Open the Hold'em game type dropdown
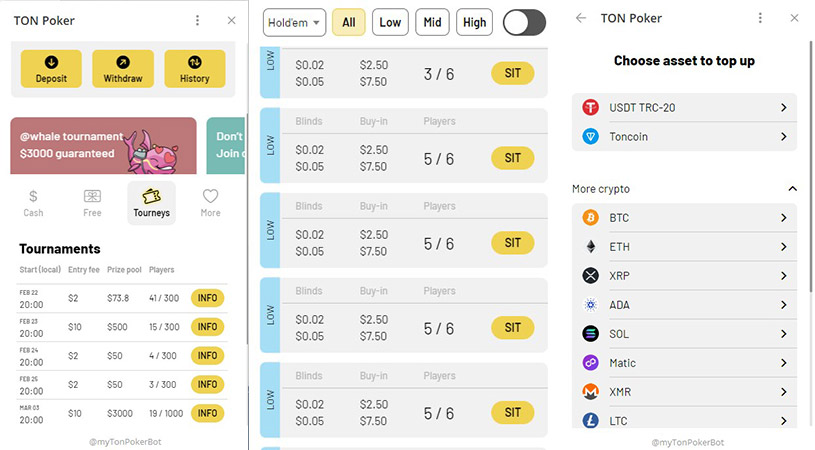 tap(295, 22)
